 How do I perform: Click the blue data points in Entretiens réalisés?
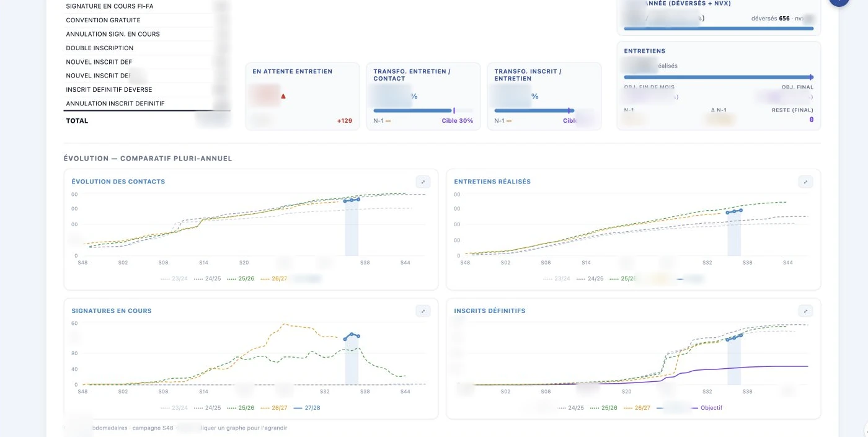[x=734, y=211]
